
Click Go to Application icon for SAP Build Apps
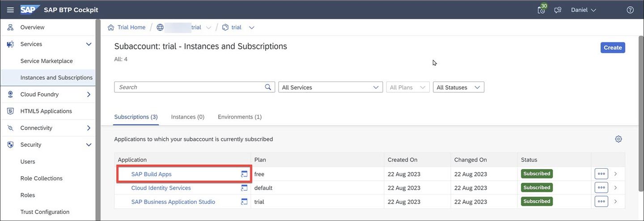[x=244, y=174]
